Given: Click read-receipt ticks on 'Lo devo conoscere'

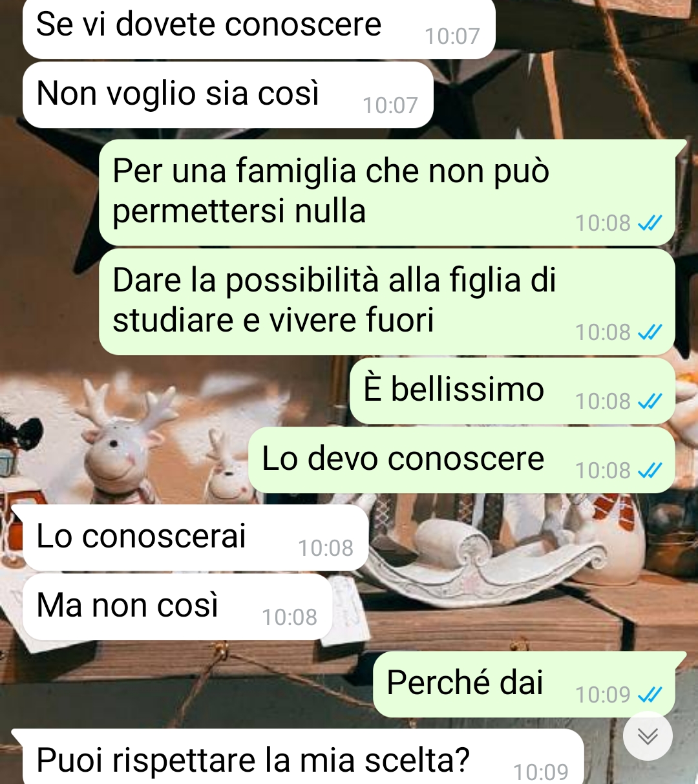Looking at the screenshot, I should click(x=650, y=471).
